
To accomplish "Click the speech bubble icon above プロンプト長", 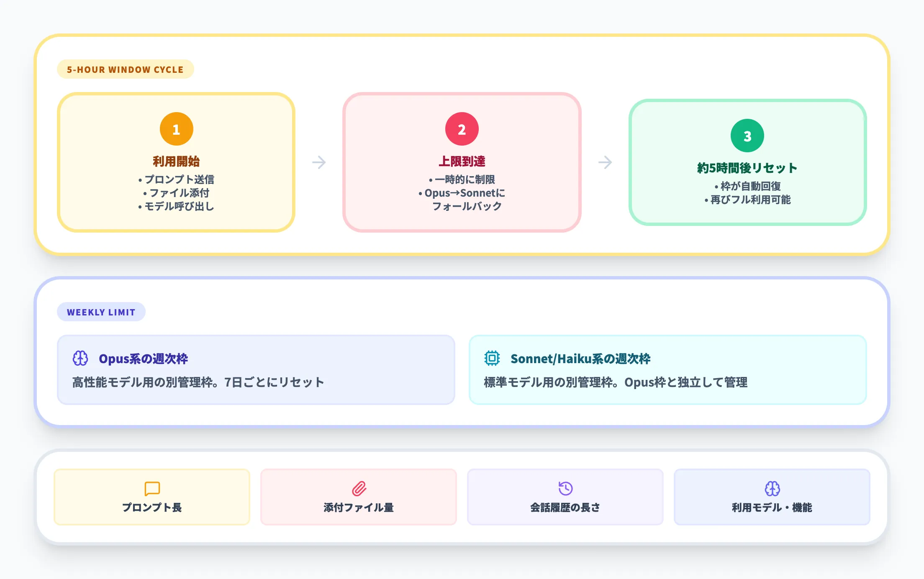I will [x=152, y=489].
